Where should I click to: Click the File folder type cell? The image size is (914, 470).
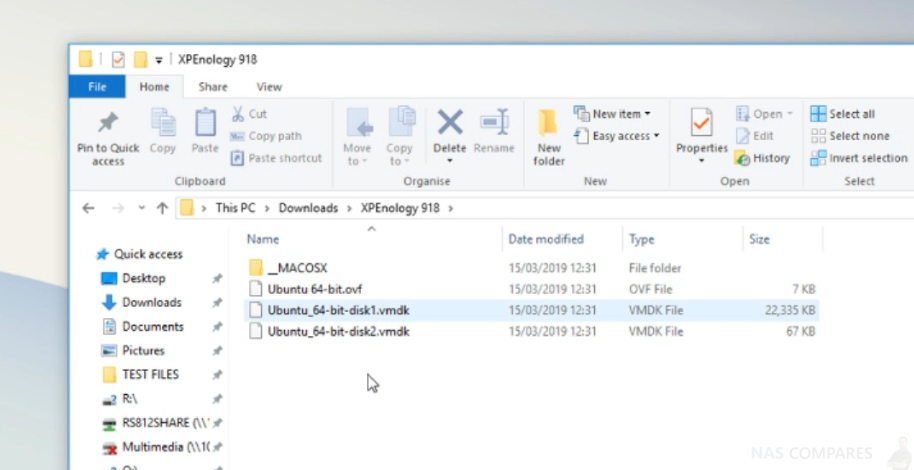click(x=655, y=268)
